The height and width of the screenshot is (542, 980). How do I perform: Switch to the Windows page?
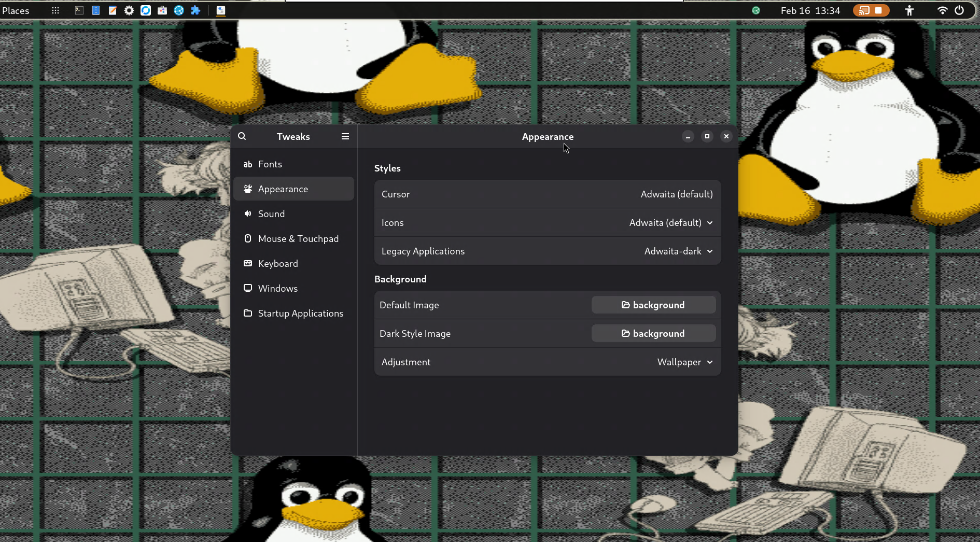point(294,289)
